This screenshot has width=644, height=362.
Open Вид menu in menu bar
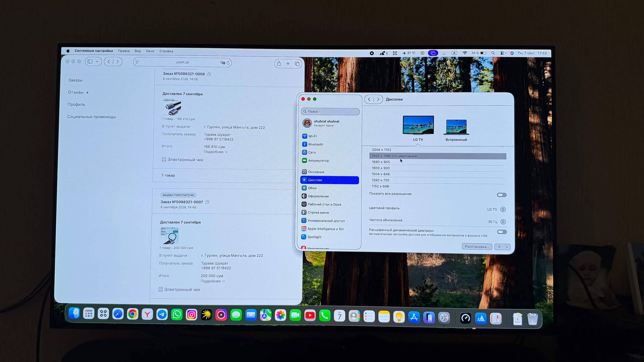[x=138, y=51]
